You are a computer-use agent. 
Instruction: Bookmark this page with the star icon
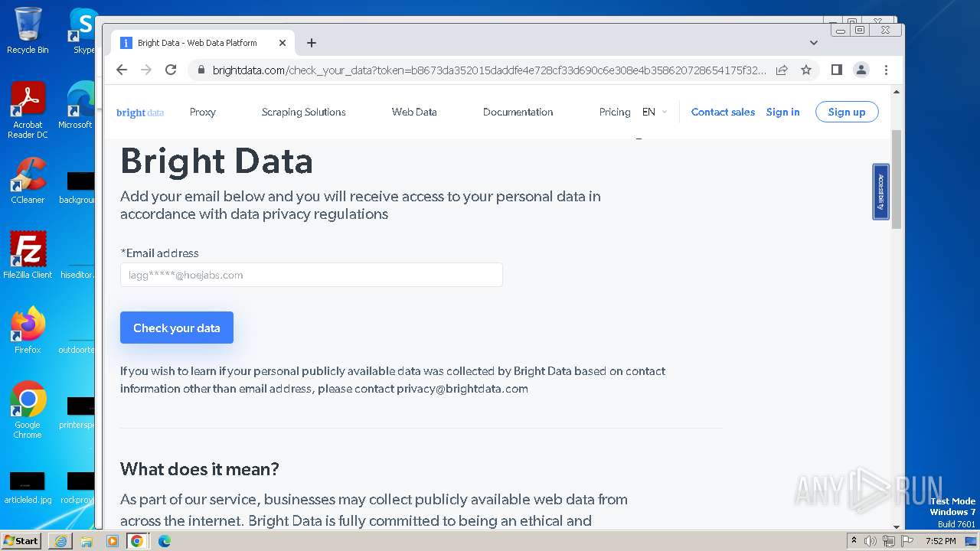pos(806,70)
